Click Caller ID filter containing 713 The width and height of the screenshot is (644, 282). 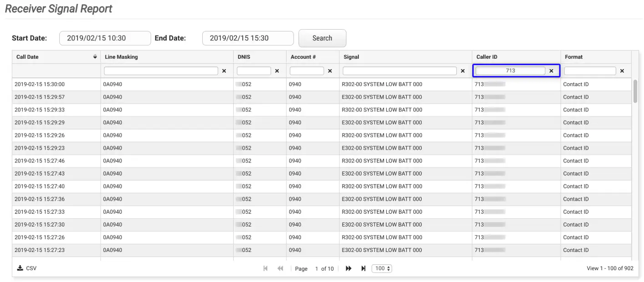[510, 71]
